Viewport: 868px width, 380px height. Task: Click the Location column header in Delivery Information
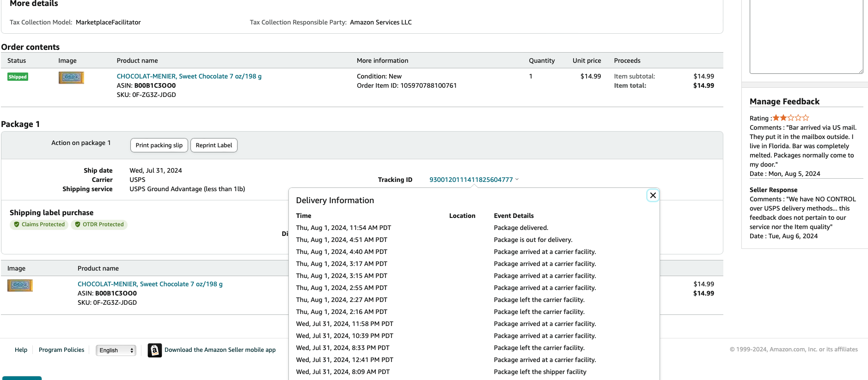pyautogui.click(x=462, y=216)
